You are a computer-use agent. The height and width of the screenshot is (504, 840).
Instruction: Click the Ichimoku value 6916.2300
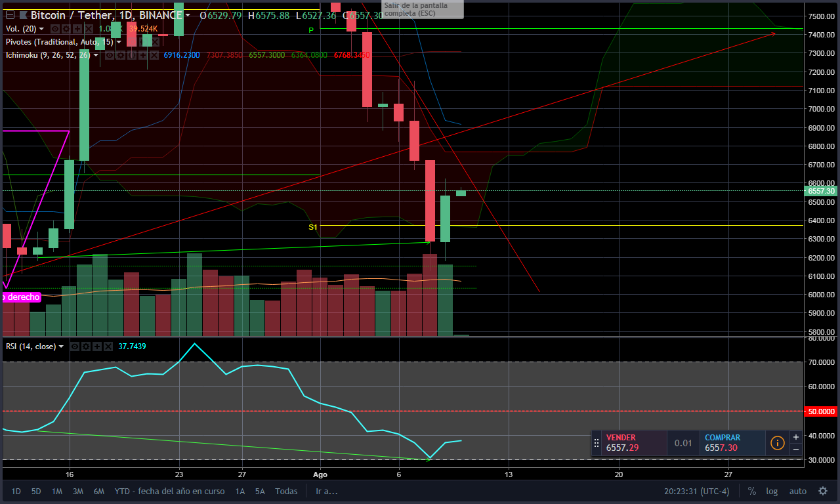(182, 55)
